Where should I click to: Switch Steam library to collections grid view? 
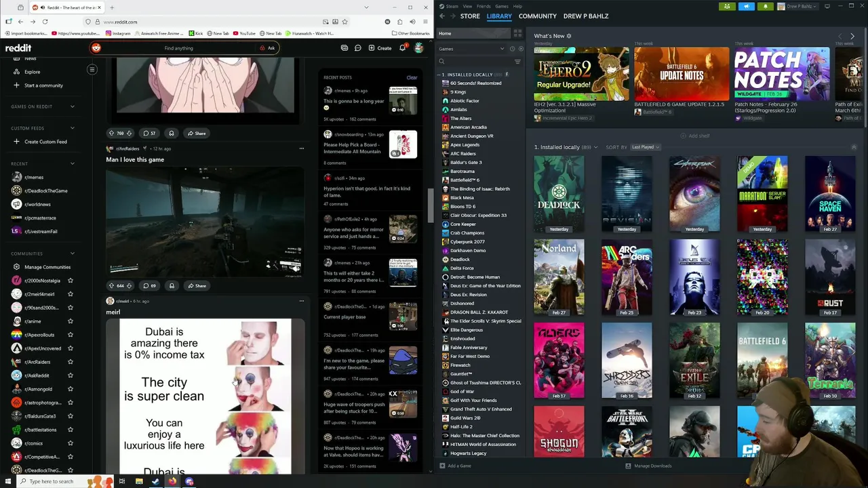517,33
